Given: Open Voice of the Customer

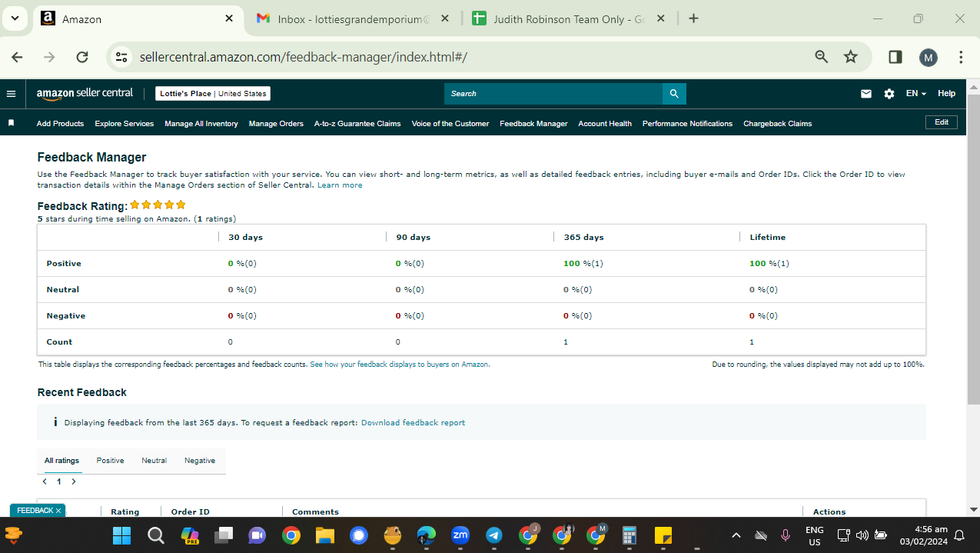Looking at the screenshot, I should click(450, 124).
